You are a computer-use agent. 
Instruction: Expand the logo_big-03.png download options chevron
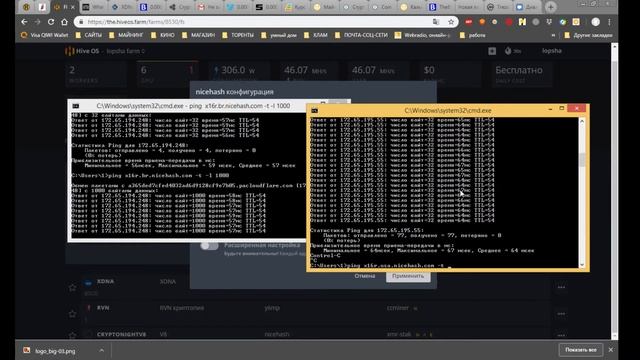(x=101, y=350)
